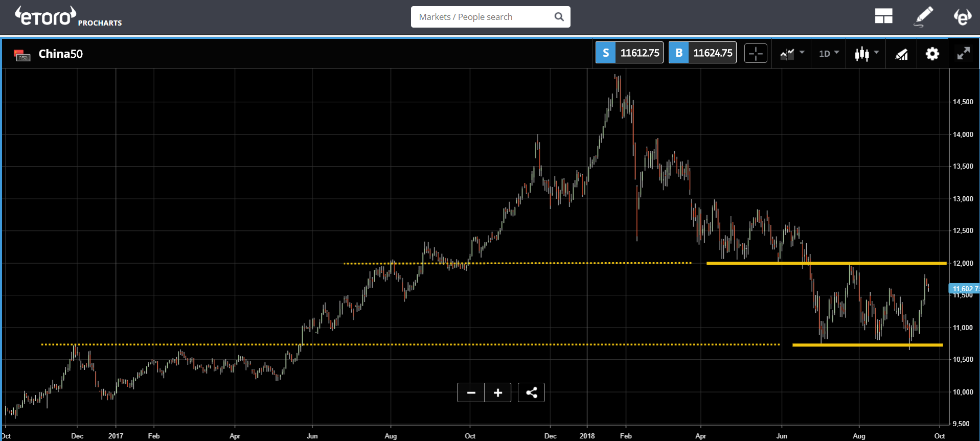This screenshot has height=441, width=980.
Task: Click the search magnifier icon
Action: coord(559,17)
